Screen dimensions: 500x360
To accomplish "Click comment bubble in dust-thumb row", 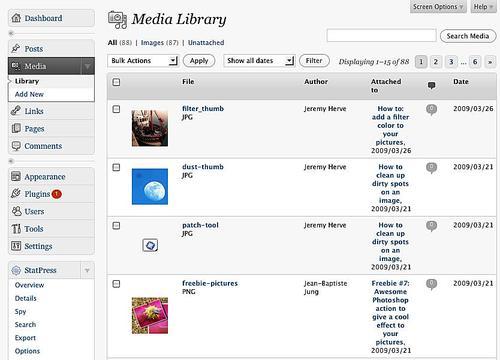I will pyautogui.click(x=431, y=168).
